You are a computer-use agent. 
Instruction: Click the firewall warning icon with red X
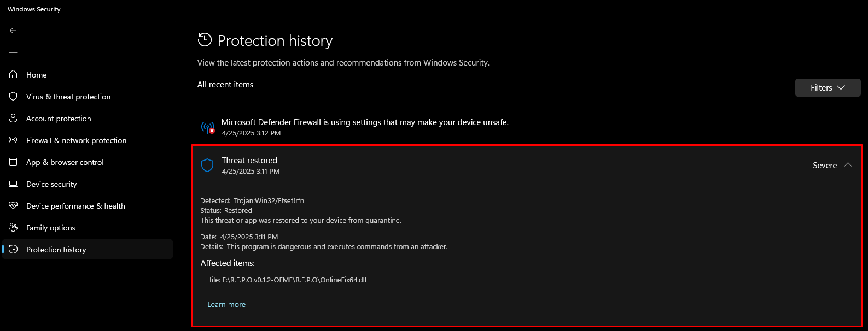click(x=208, y=128)
